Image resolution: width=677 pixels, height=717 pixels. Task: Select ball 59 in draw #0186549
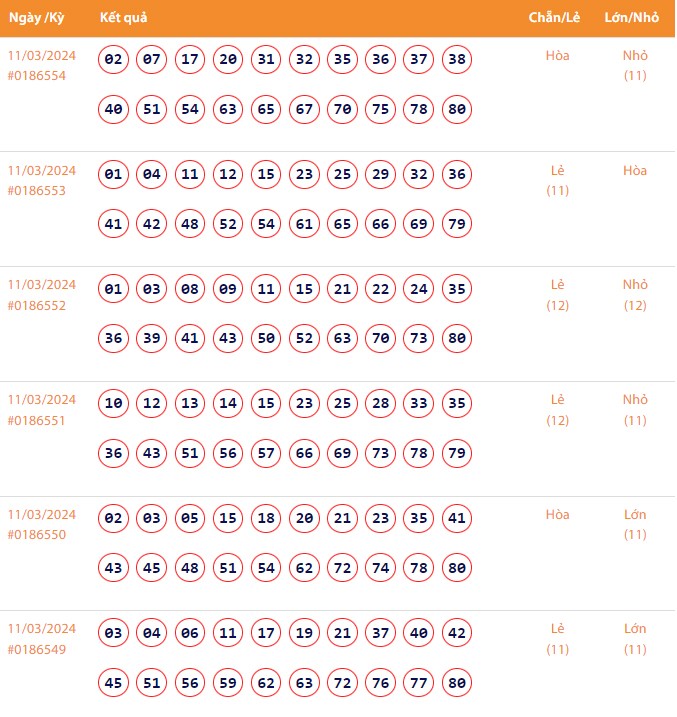(x=228, y=683)
